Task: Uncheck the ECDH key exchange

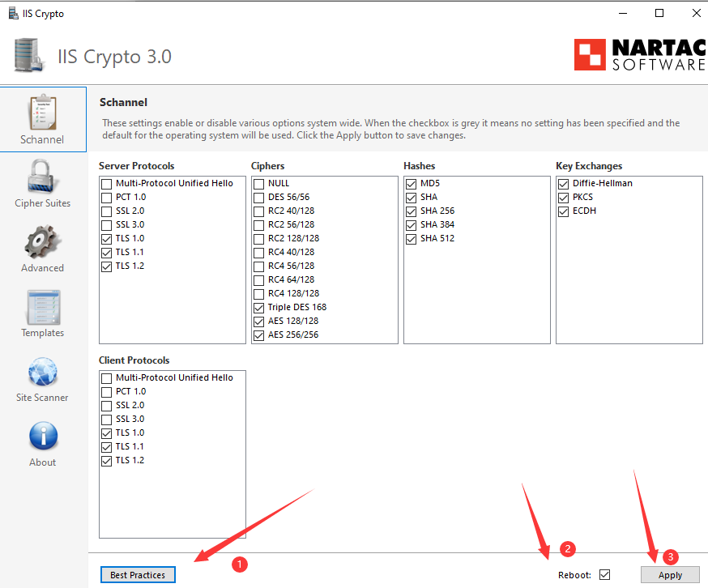Action: tap(564, 211)
